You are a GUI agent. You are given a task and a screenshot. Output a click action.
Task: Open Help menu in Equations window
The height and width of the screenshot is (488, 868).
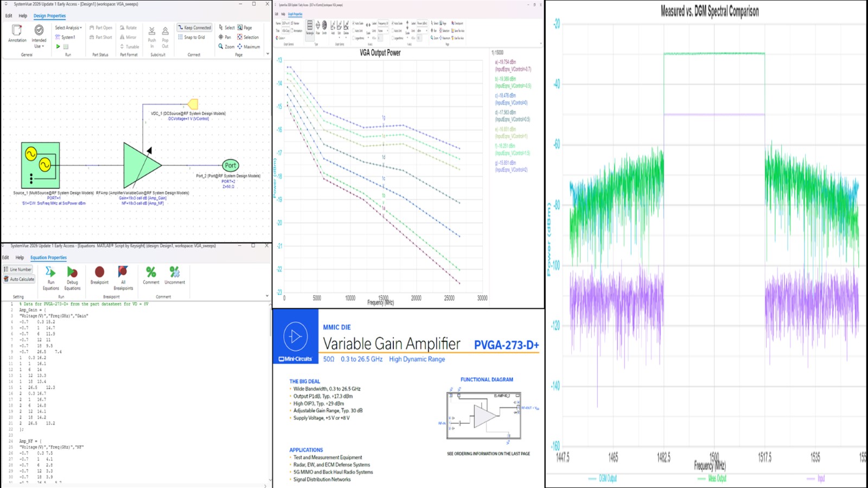click(20, 258)
